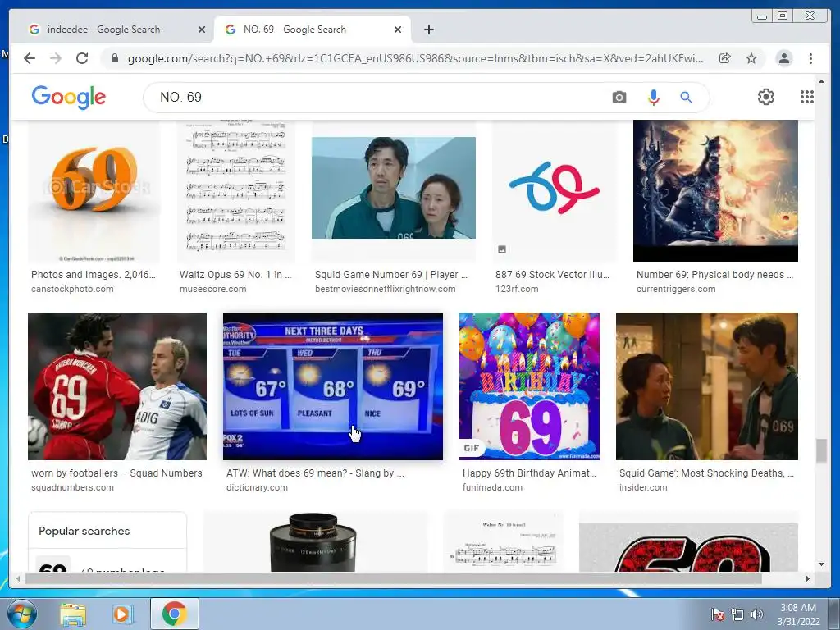The width and height of the screenshot is (840, 630).
Task: Open the Chrome profile avatar
Action: pos(783,58)
